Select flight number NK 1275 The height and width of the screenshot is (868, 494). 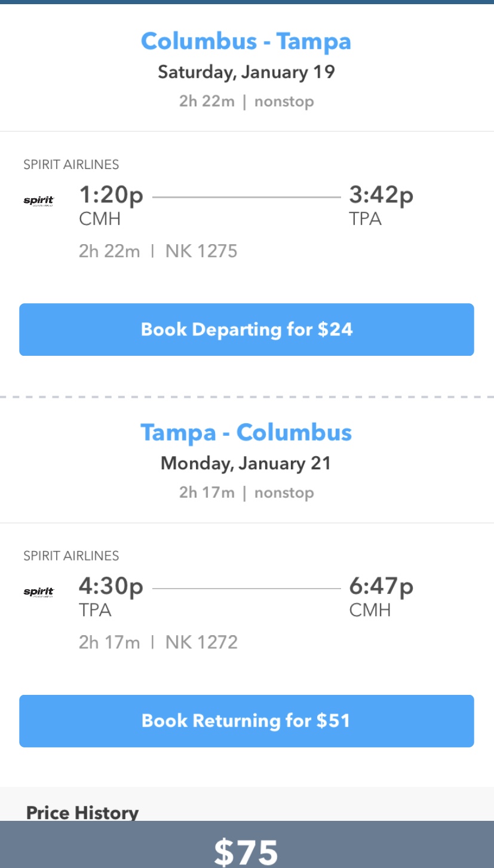pyautogui.click(x=201, y=251)
